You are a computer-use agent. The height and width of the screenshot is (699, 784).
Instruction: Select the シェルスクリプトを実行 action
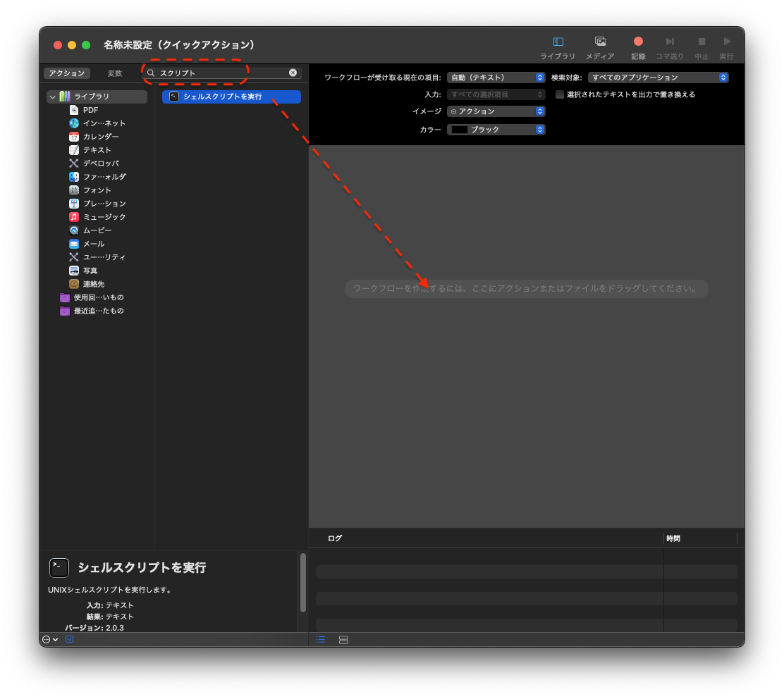tap(231, 97)
